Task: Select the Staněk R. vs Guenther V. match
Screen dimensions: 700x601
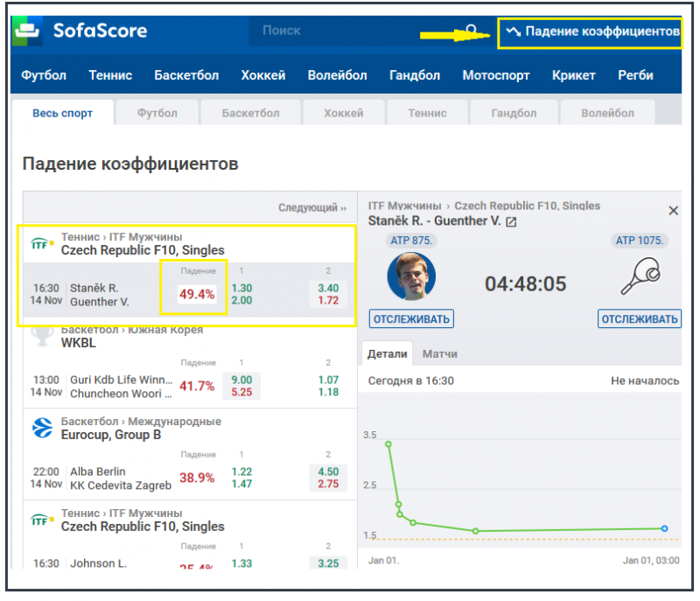Action: [x=189, y=290]
